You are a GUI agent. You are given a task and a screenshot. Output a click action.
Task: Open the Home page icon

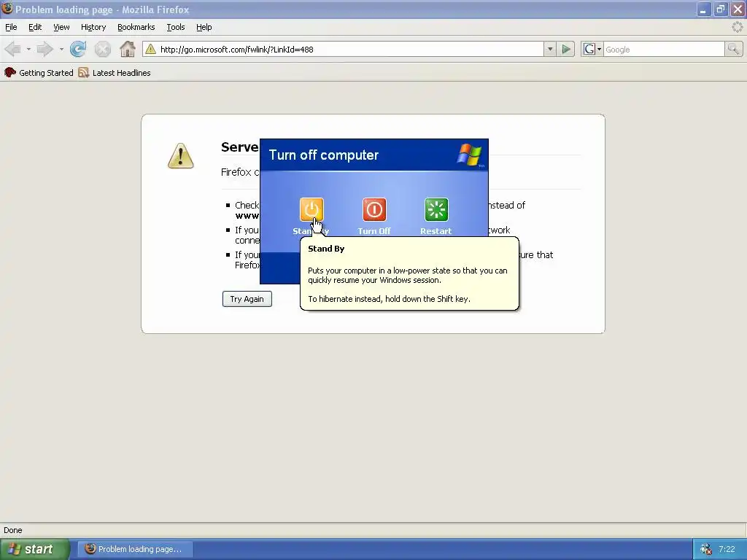click(x=127, y=49)
